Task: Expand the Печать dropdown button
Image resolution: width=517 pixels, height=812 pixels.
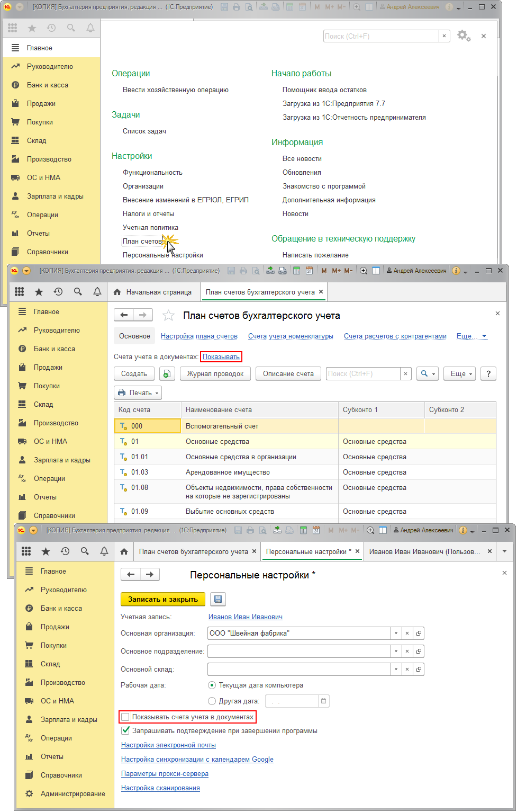Action: point(138,393)
